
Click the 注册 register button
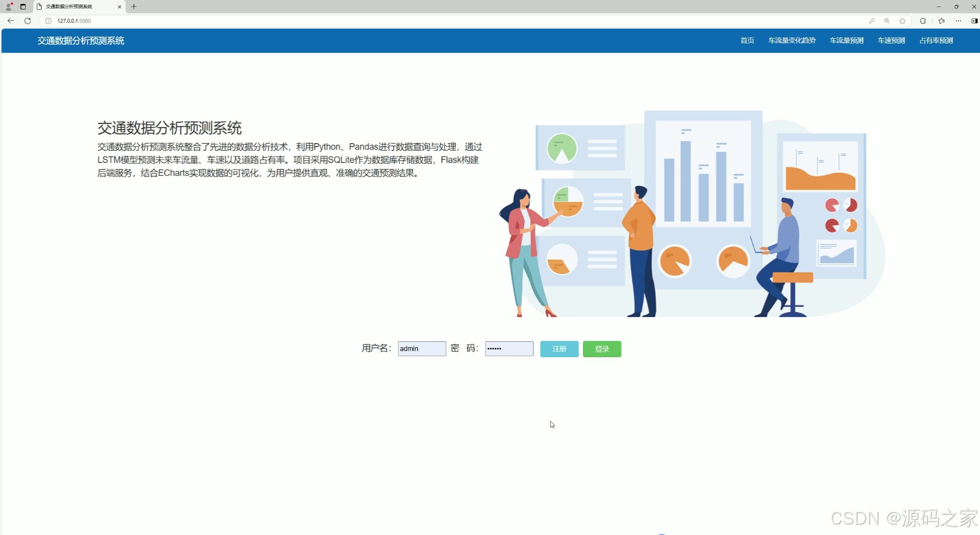click(x=559, y=349)
